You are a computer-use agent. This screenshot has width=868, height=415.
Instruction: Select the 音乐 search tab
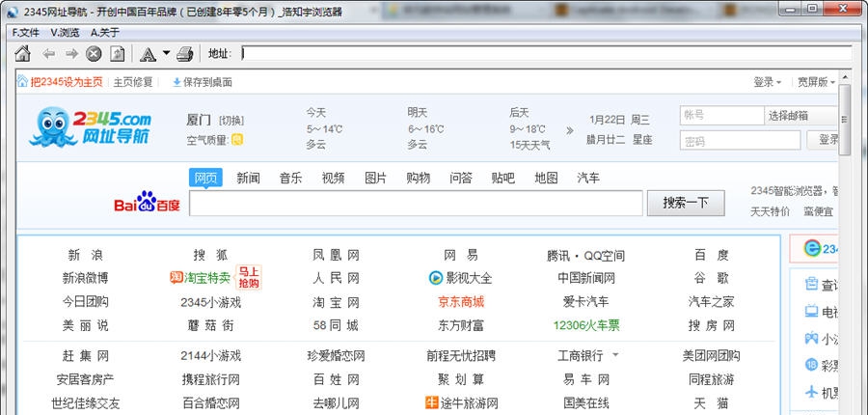290,178
